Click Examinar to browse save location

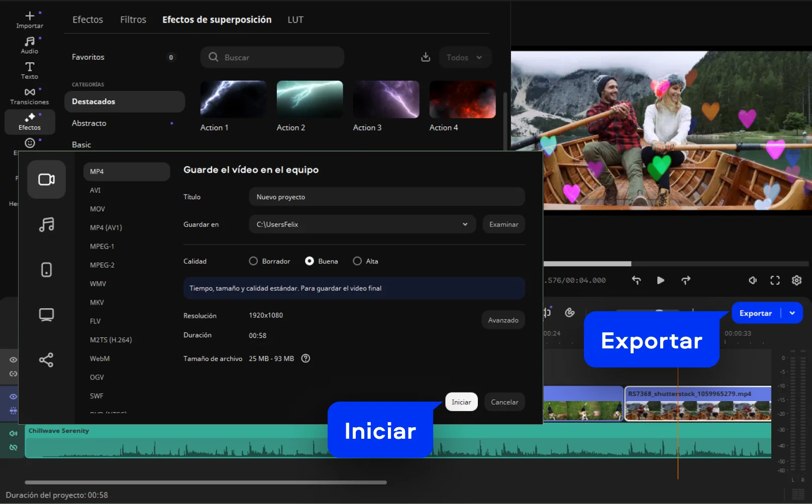[503, 224]
